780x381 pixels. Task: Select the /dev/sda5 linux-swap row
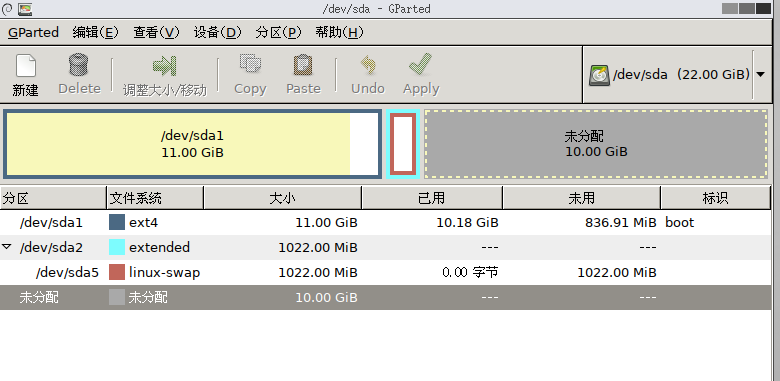click(386, 273)
